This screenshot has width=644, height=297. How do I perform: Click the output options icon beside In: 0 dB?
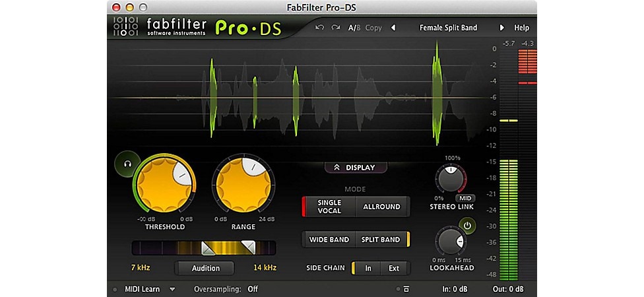coord(406,289)
